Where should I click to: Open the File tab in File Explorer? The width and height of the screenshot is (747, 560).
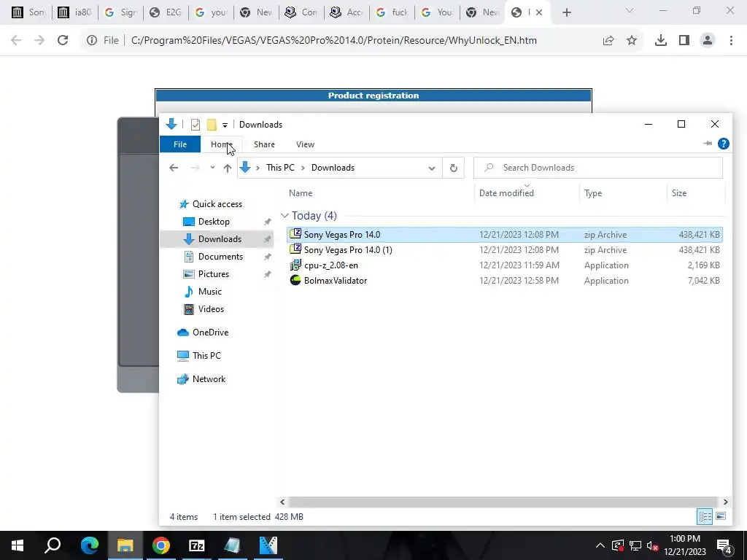tap(180, 144)
